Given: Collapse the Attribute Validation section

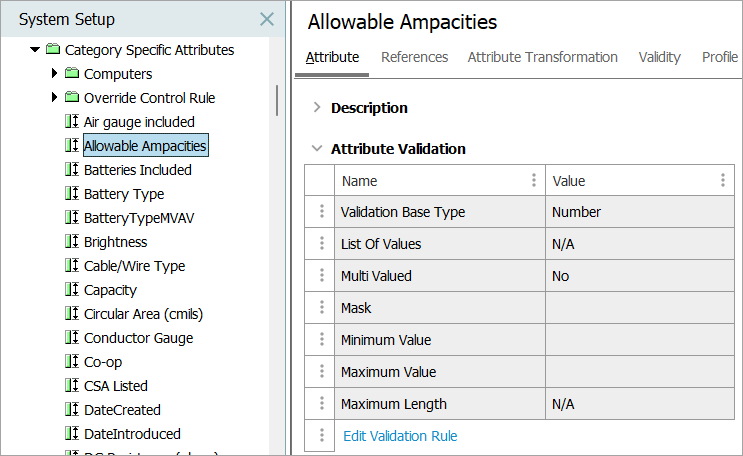Looking at the screenshot, I should (x=317, y=149).
